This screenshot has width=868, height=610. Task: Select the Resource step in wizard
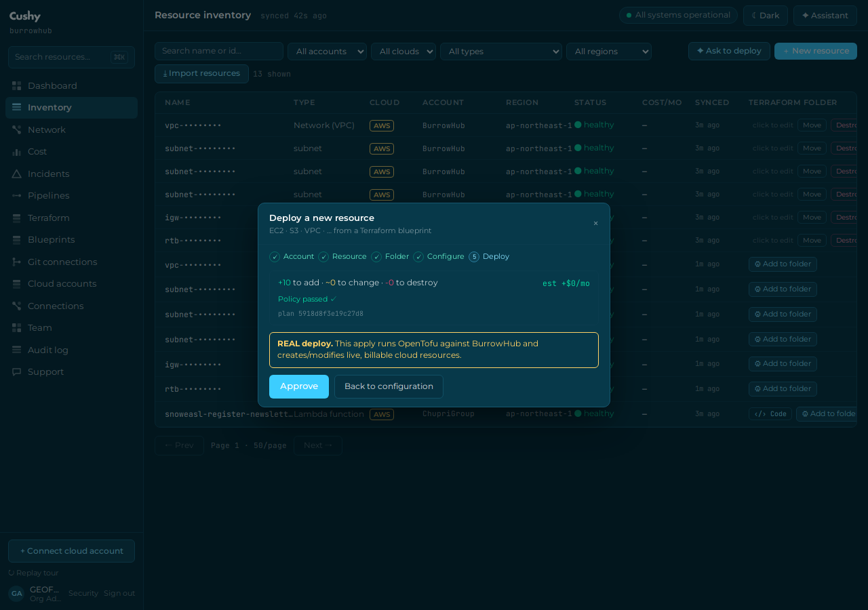coord(342,257)
